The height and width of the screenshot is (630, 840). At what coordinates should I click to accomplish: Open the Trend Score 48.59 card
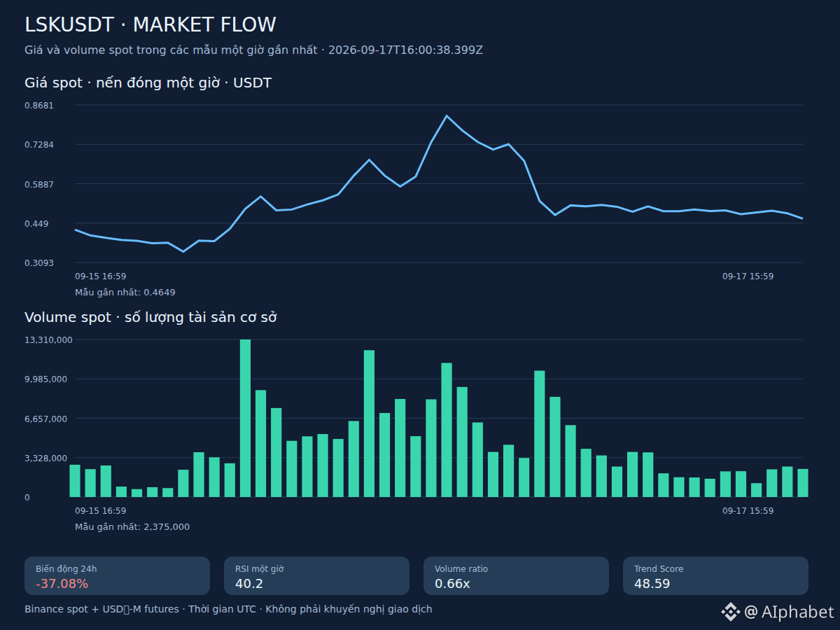[715, 576]
